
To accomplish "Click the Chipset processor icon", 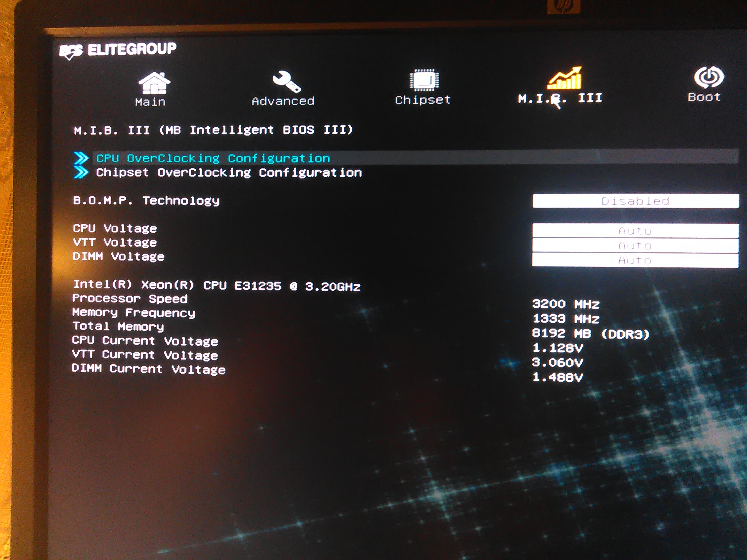I will coord(424,80).
